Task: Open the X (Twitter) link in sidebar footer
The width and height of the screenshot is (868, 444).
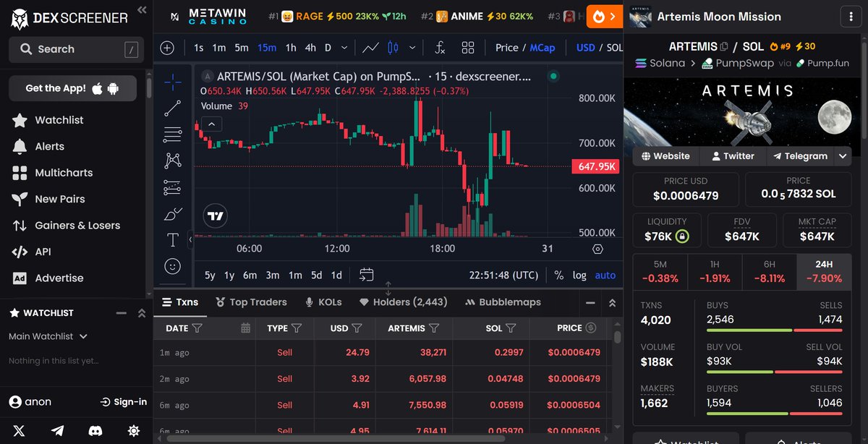Action: click(x=19, y=430)
